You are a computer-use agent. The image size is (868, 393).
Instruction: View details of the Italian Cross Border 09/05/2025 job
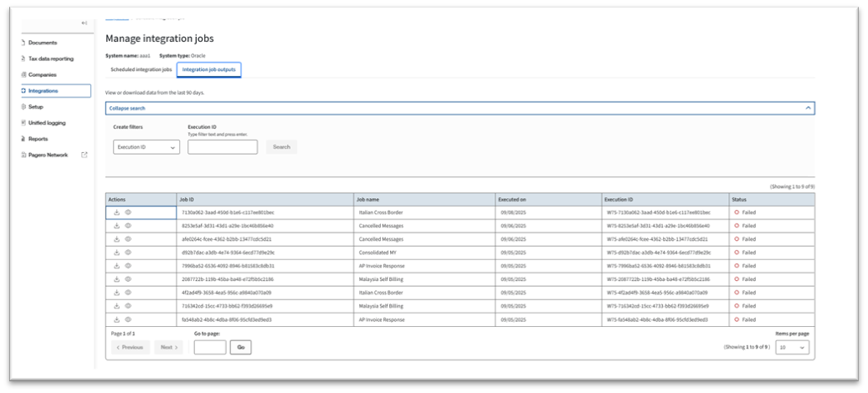coord(128,293)
